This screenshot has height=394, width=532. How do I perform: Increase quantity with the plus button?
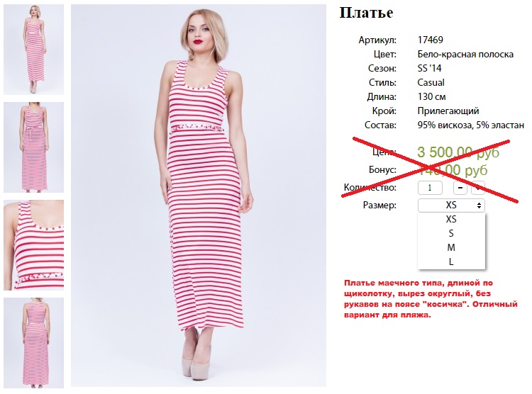[477, 188]
